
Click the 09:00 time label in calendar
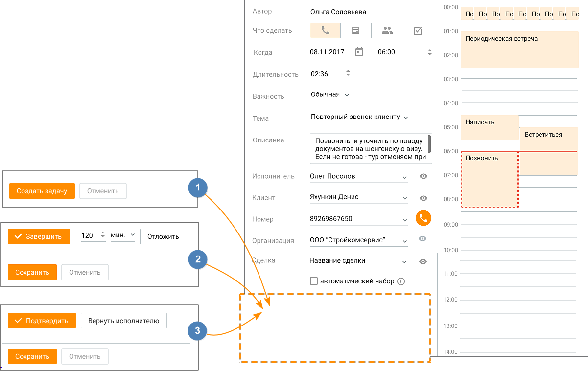click(x=450, y=225)
